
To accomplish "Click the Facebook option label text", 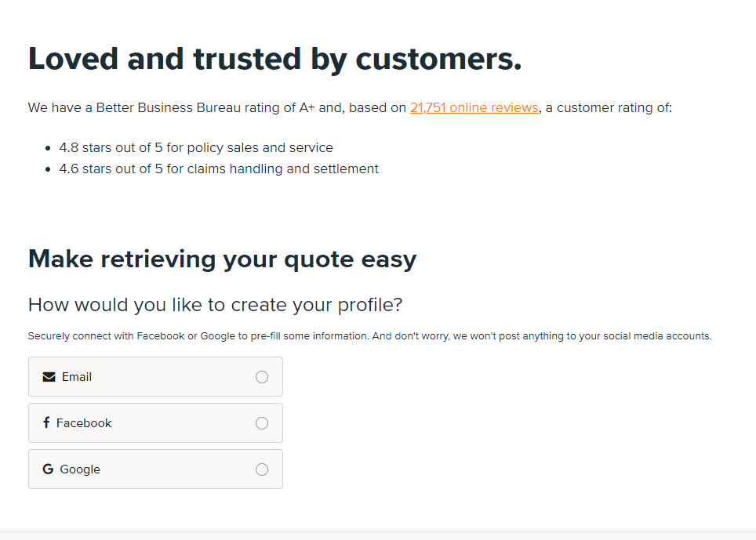I will [84, 423].
